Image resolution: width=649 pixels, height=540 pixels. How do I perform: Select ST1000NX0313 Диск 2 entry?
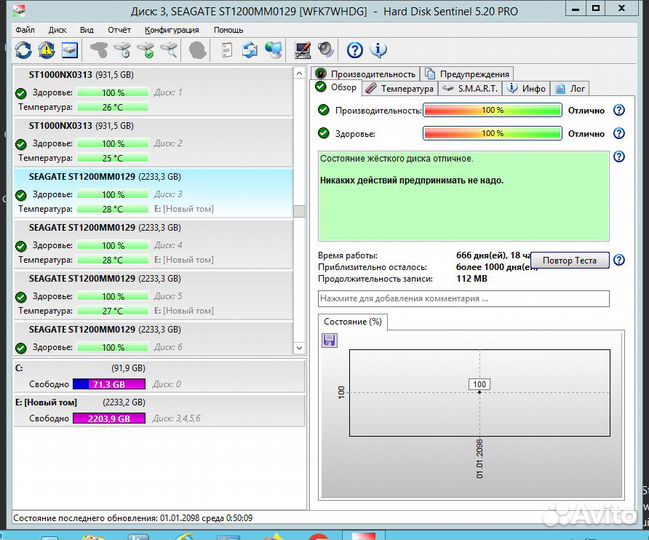tap(153, 143)
